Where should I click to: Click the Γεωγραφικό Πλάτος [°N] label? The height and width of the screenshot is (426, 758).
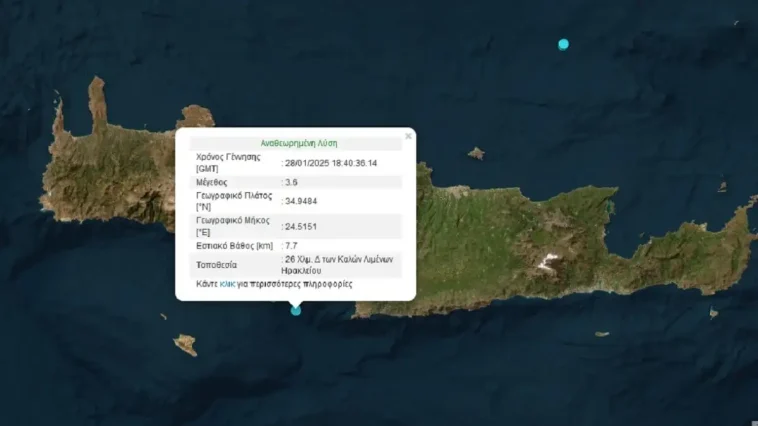[x=232, y=201]
